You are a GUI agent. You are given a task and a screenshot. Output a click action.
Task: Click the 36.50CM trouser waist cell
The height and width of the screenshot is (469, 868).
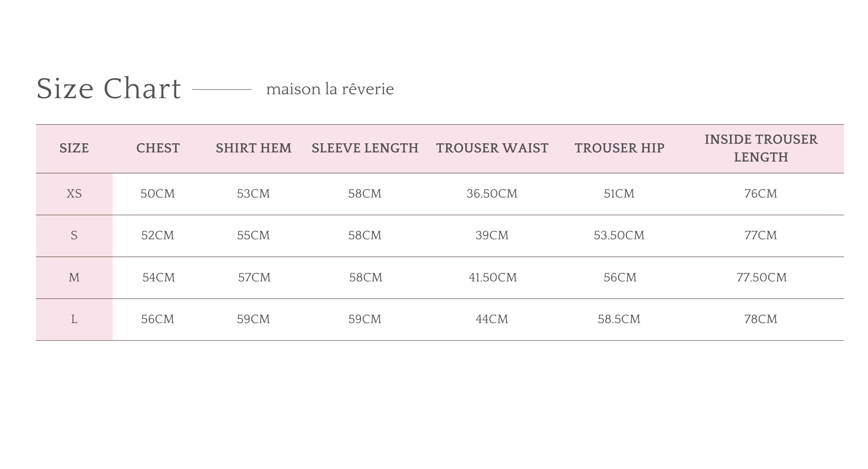point(492,194)
